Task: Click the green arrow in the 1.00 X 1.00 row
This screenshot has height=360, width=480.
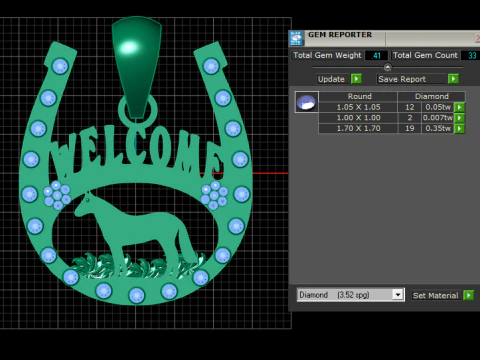Action: click(x=460, y=118)
